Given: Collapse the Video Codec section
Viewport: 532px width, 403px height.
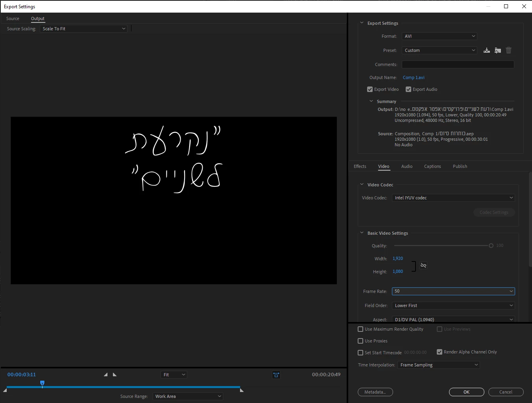Looking at the screenshot, I should point(362,185).
